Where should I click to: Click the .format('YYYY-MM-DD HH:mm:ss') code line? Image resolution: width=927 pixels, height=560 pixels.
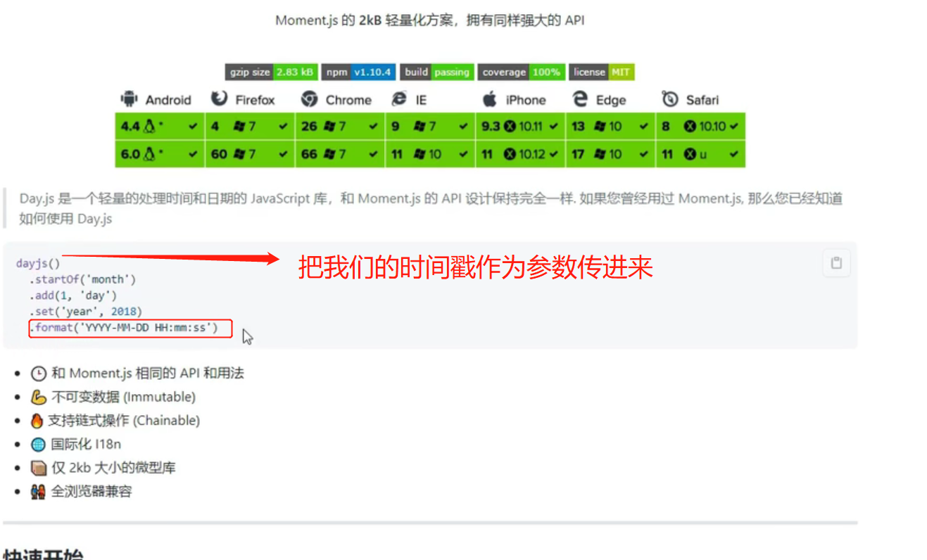pyautogui.click(x=124, y=328)
